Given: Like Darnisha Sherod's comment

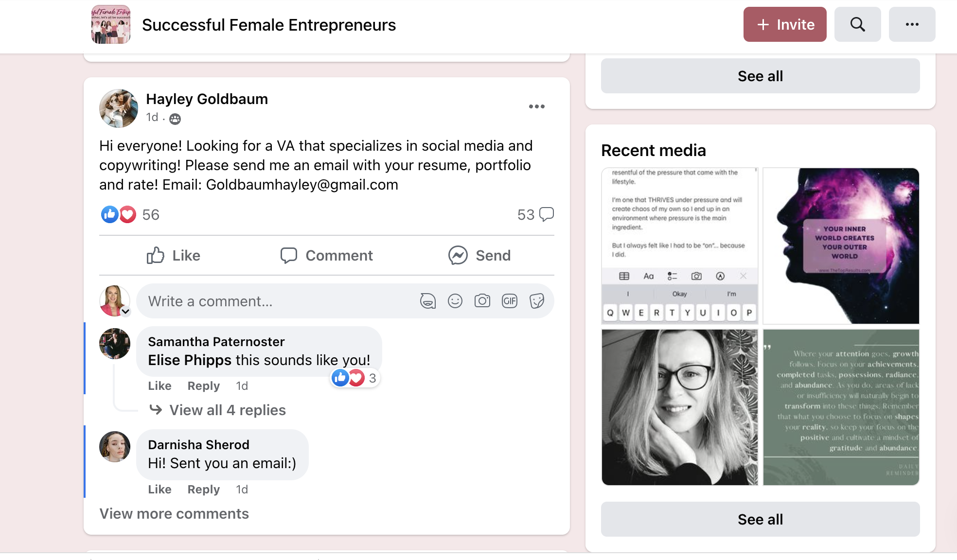Looking at the screenshot, I should [159, 490].
